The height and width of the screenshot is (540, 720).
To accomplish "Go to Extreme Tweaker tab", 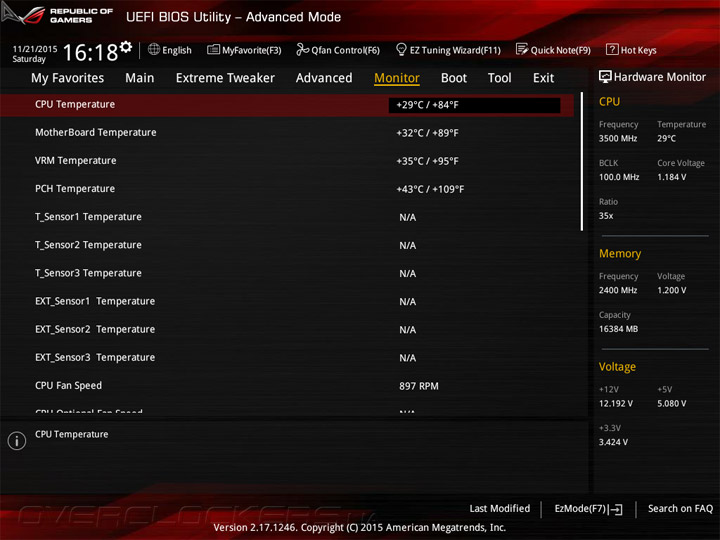I will [x=225, y=78].
